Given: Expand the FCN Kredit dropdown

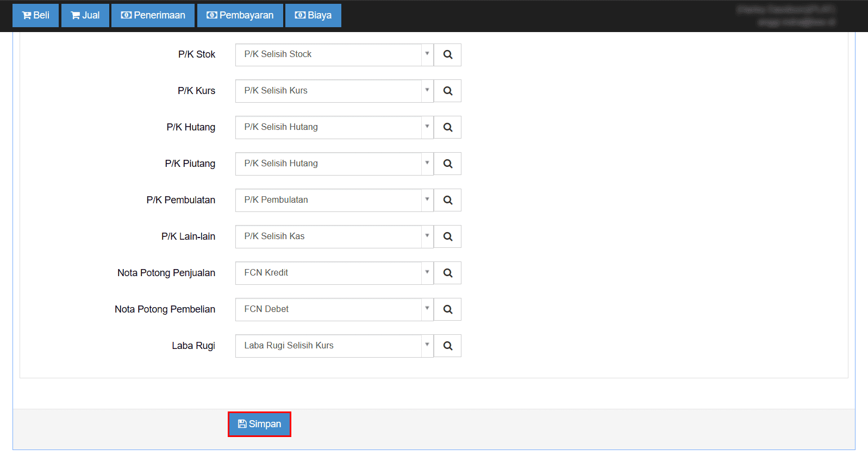Looking at the screenshot, I should click(x=427, y=273).
